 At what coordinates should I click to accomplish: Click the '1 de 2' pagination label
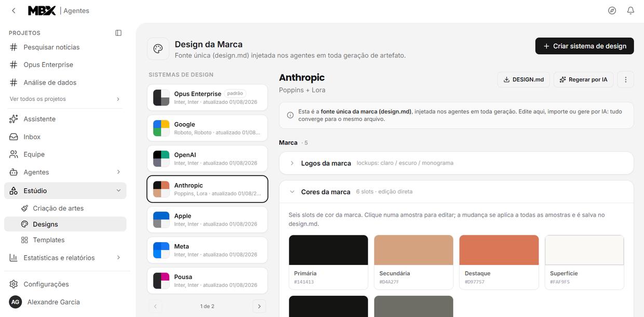[x=207, y=306]
